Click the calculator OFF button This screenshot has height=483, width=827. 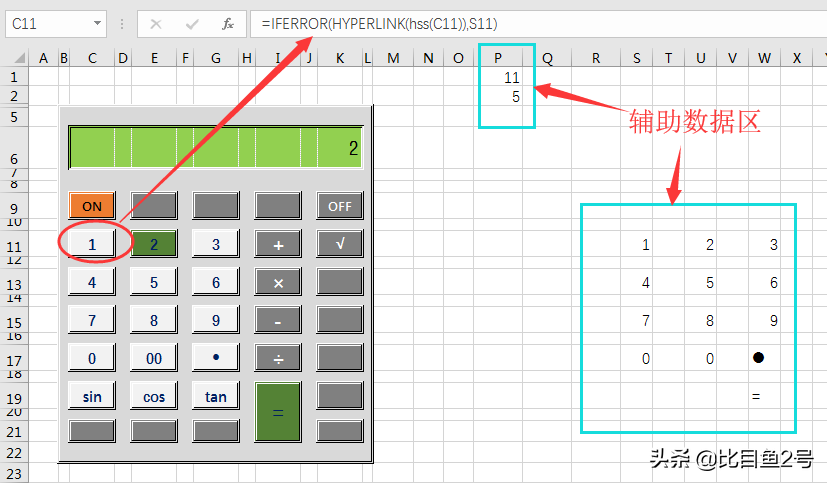pyautogui.click(x=340, y=206)
